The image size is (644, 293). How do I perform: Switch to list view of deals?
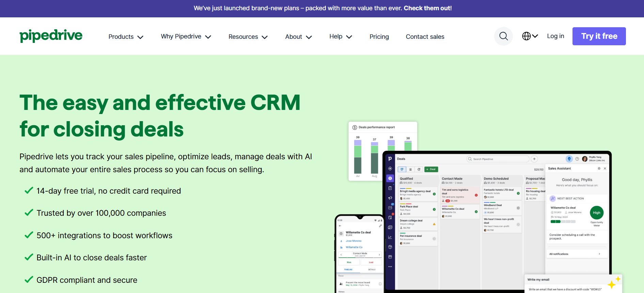[410, 169]
